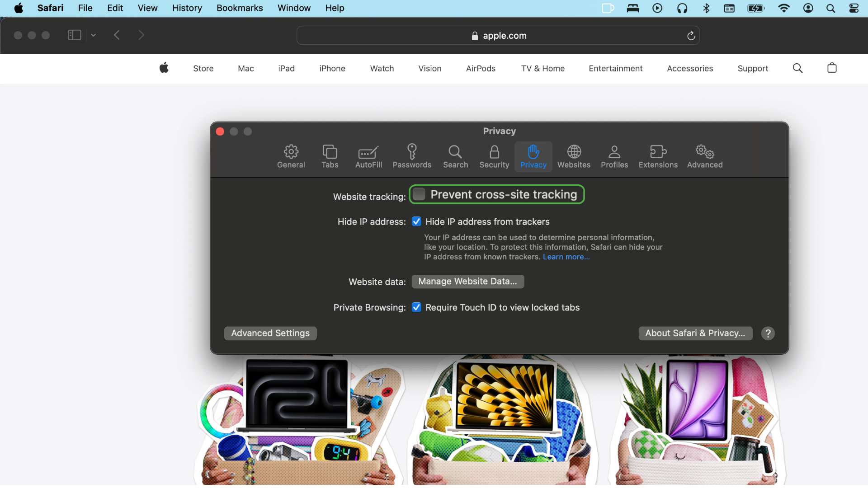
Task: Open the Safari application menu
Action: click(x=50, y=8)
